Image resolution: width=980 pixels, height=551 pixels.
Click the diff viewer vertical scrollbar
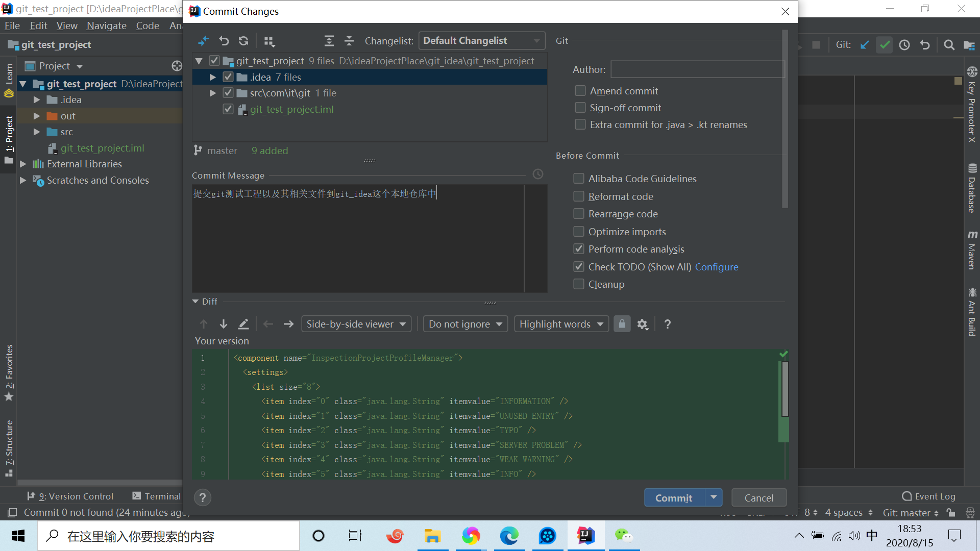(x=785, y=388)
